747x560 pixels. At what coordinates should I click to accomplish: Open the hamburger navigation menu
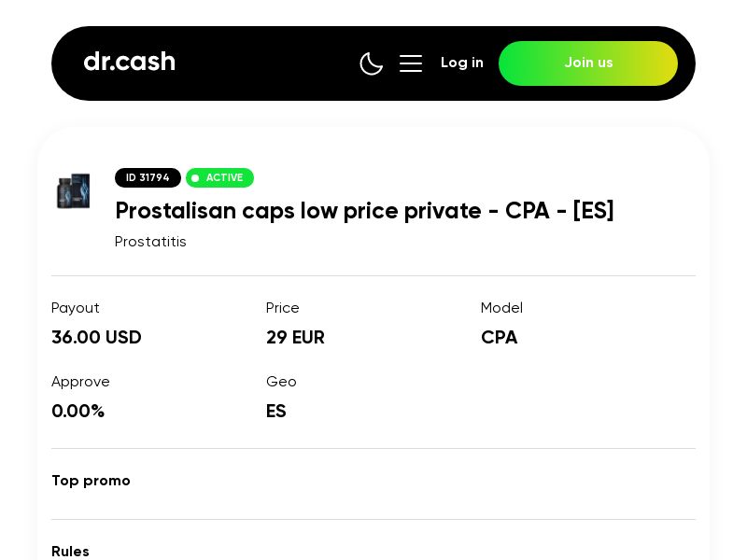coord(411,63)
